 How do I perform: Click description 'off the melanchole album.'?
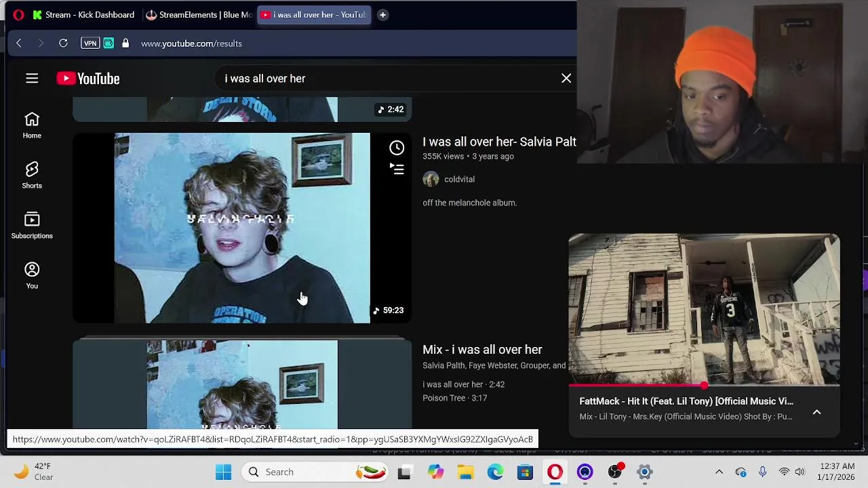[x=469, y=203]
